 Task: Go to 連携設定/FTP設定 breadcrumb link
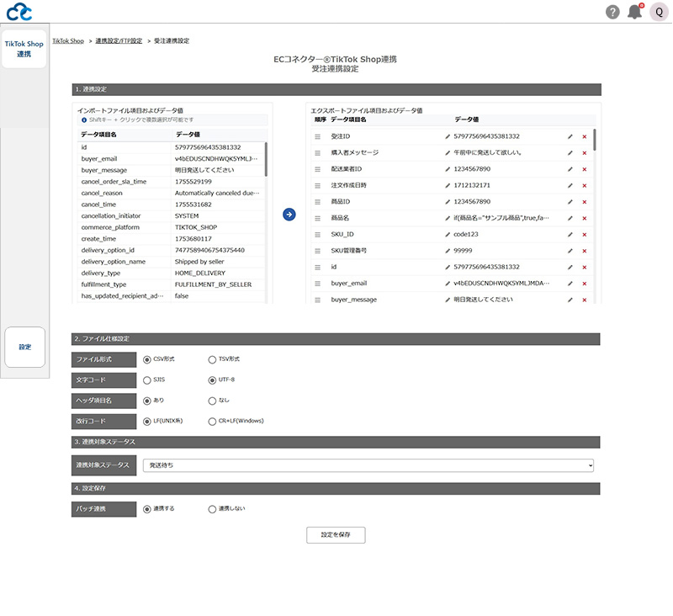point(119,40)
